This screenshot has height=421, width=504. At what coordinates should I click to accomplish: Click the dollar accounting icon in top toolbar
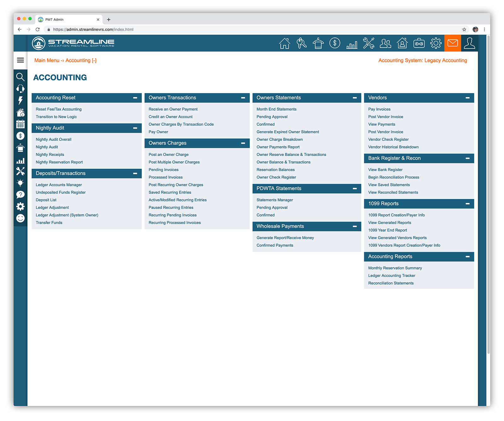[x=335, y=43]
